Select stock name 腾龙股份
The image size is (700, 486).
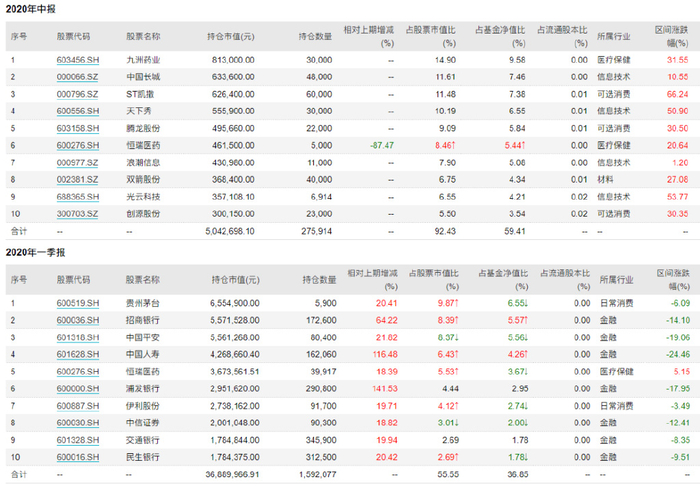pyautogui.click(x=143, y=128)
